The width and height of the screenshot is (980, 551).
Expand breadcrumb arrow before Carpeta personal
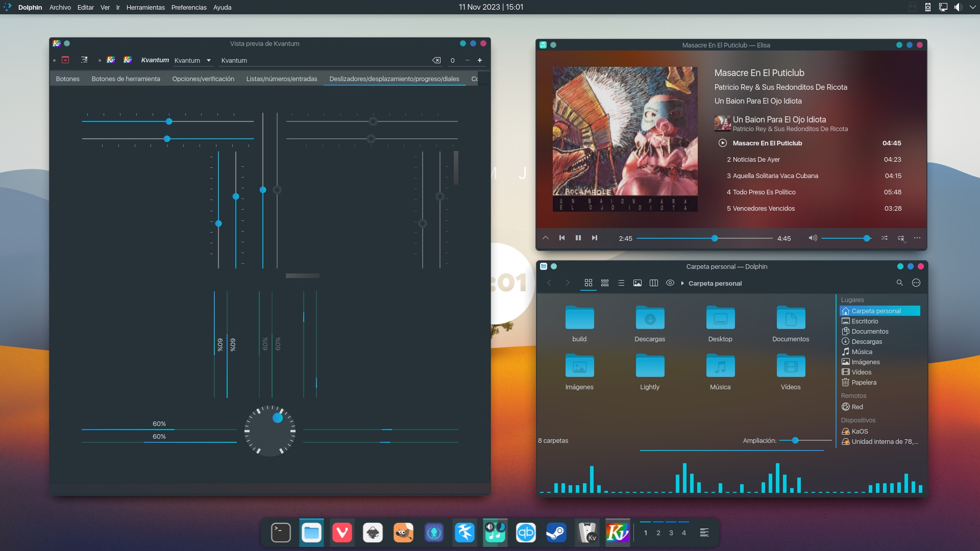pyautogui.click(x=682, y=283)
